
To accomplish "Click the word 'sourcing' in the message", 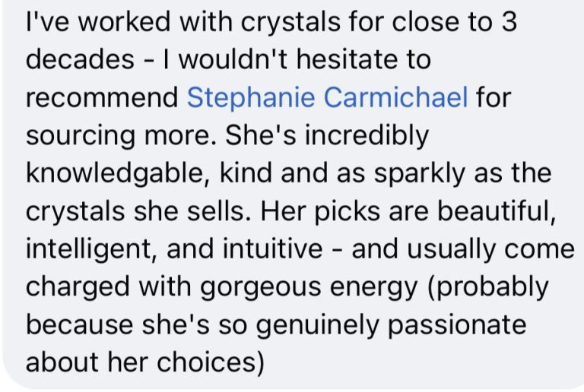I will click(80, 137).
